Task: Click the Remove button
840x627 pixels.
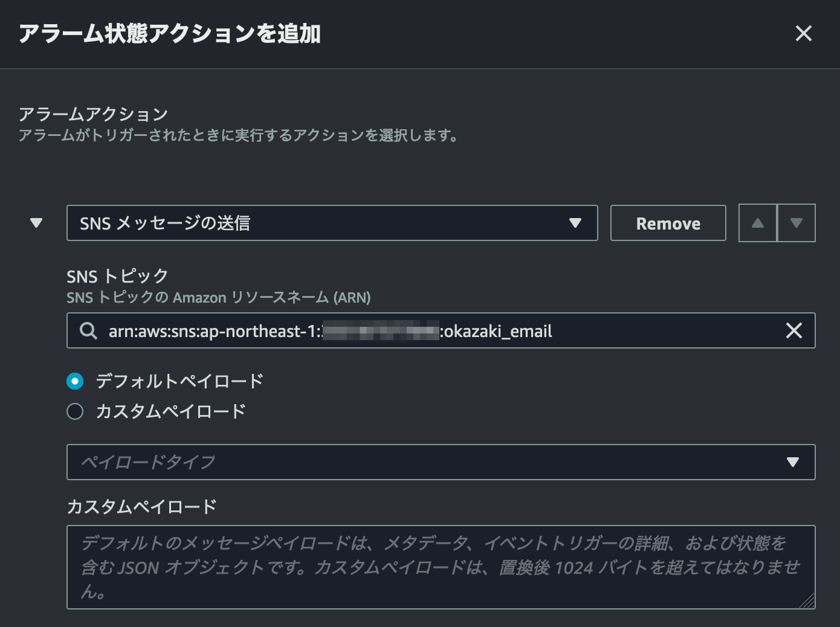Action: pyautogui.click(x=668, y=223)
